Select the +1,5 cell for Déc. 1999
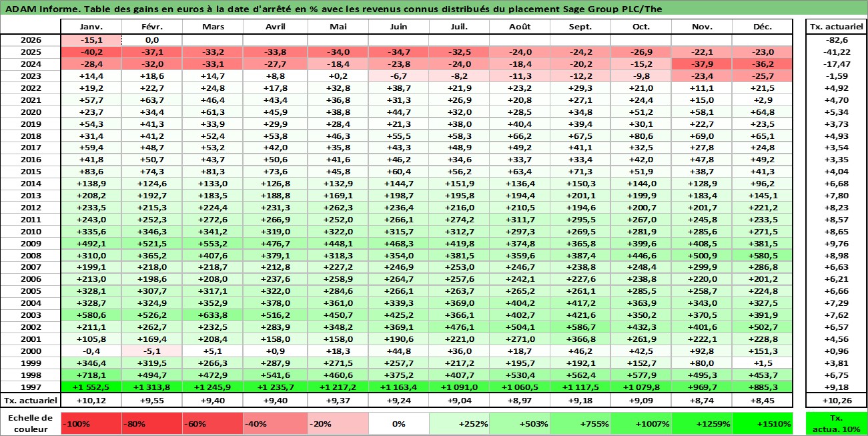Screen dimensions: 868x436 (x=762, y=363)
